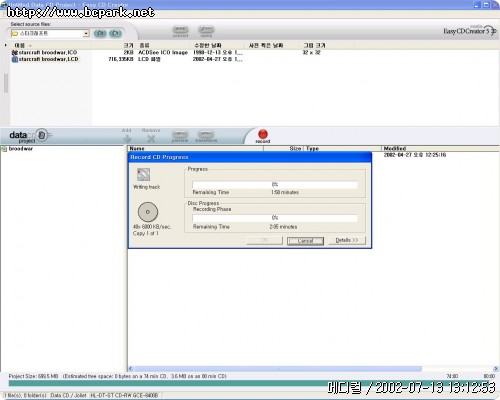Image resolution: width=500 pixels, height=400 pixels.
Task: Click the LCD file's icon
Action: 15,59
